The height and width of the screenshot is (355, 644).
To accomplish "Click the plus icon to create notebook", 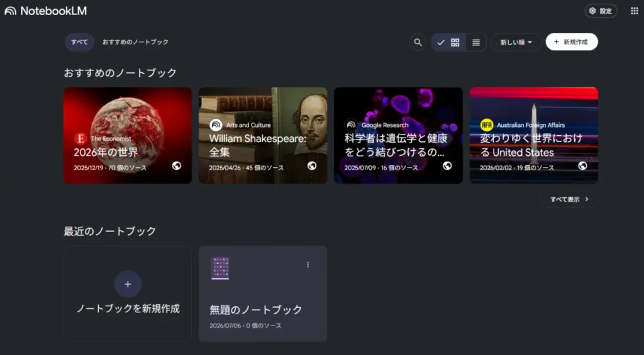I will [x=128, y=284].
